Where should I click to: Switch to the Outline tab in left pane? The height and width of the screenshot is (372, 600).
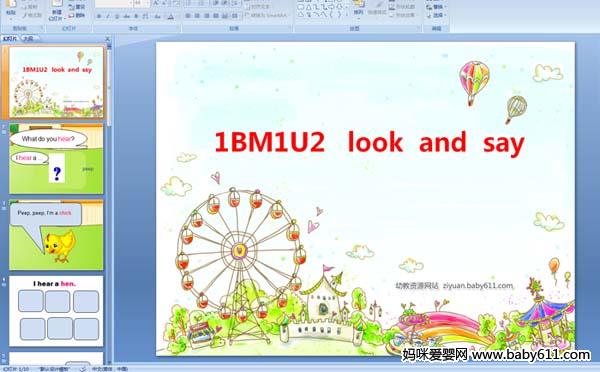click(28, 39)
